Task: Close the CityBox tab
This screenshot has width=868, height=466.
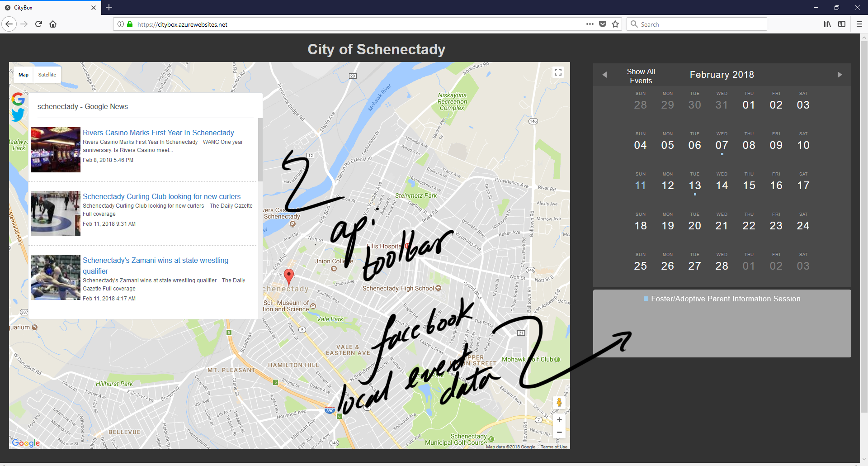Action: (94, 8)
